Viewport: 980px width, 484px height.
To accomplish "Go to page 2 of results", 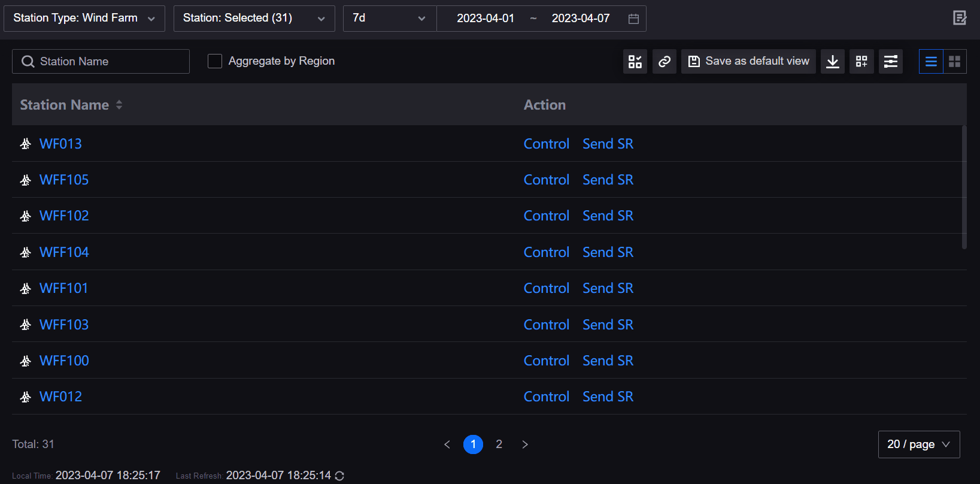I will point(499,444).
